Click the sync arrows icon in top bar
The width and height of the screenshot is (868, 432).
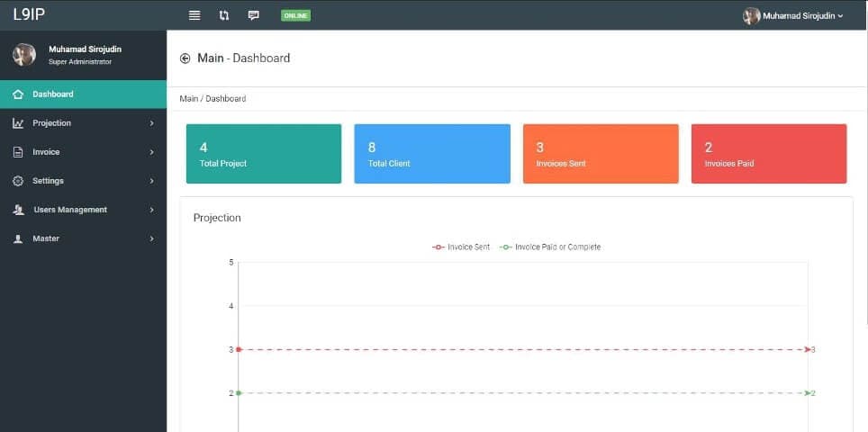(223, 15)
